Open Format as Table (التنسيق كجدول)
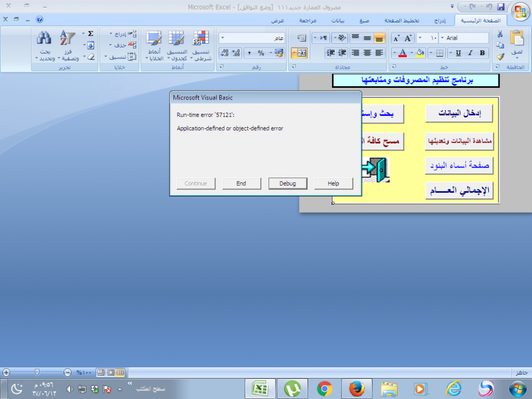This screenshot has height=399, width=532. pyautogui.click(x=177, y=46)
